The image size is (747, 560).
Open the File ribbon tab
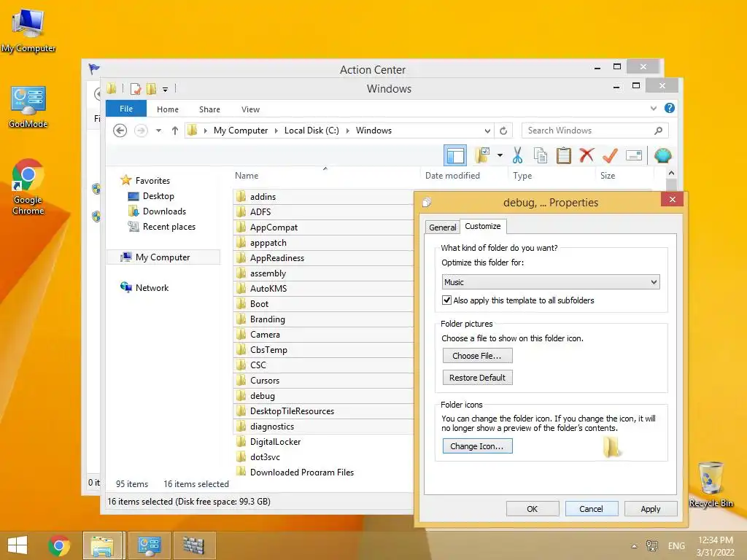point(126,109)
